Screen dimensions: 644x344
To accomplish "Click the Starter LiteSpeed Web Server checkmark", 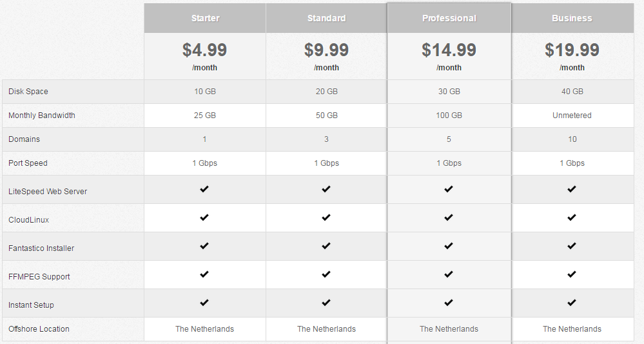I will coord(204,189).
